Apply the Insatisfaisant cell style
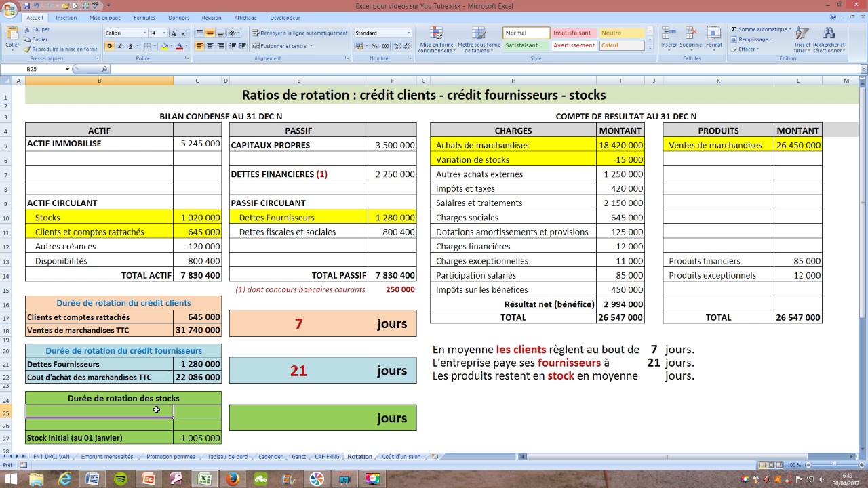The width and height of the screenshot is (868, 488). point(573,33)
